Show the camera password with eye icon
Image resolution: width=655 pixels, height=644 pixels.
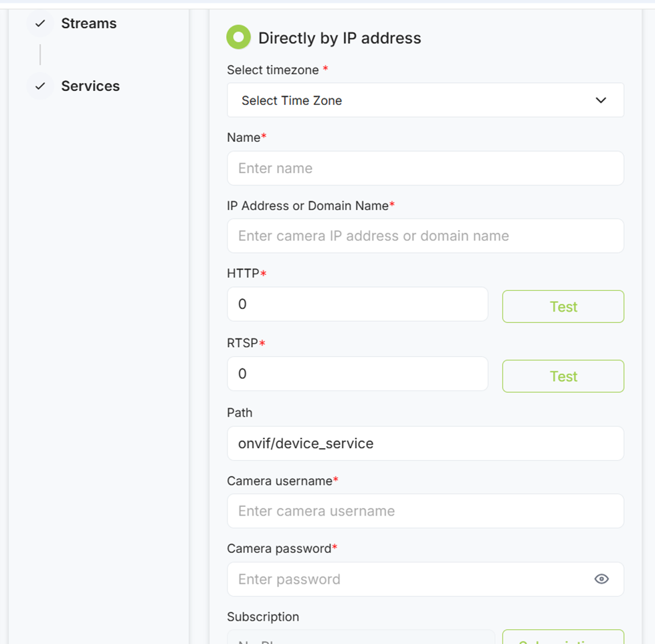601,579
